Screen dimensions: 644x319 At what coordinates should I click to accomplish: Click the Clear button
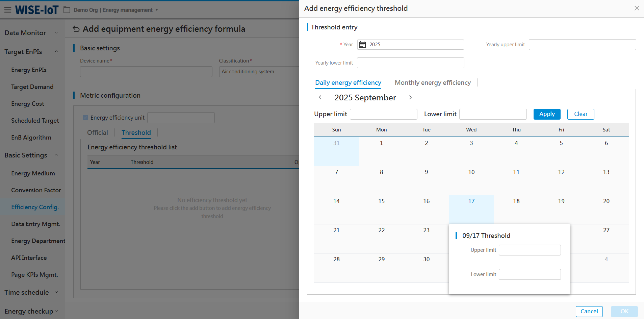(581, 114)
